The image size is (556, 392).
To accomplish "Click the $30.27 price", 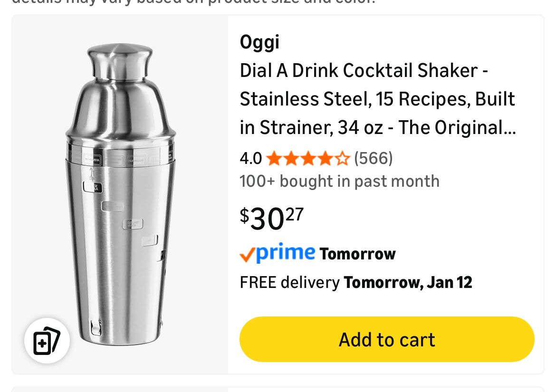I will [x=272, y=219].
